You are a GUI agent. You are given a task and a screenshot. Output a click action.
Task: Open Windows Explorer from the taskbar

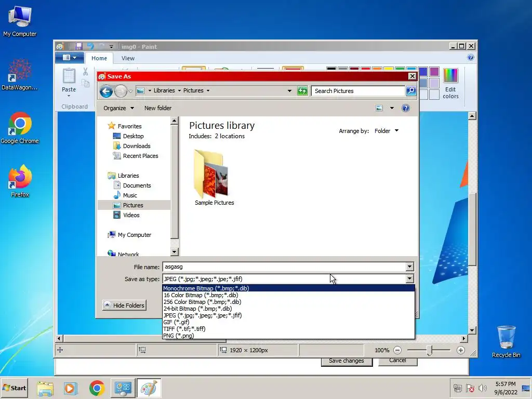pyautogui.click(x=45, y=388)
